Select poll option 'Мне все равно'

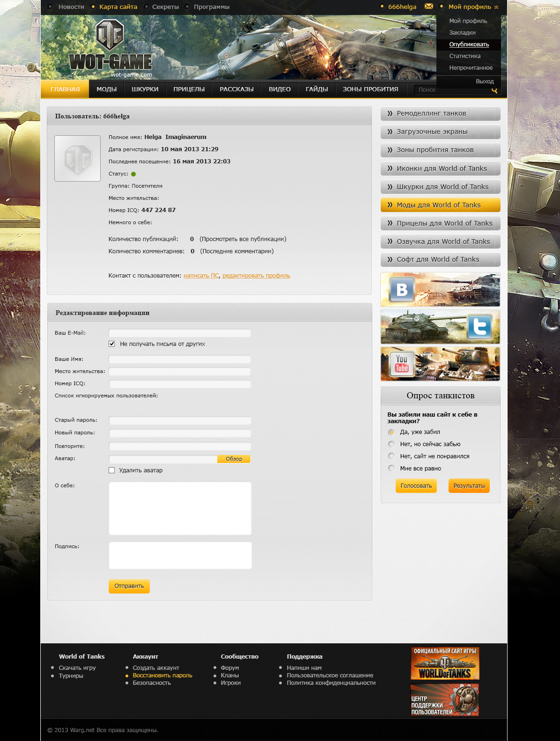tap(391, 468)
